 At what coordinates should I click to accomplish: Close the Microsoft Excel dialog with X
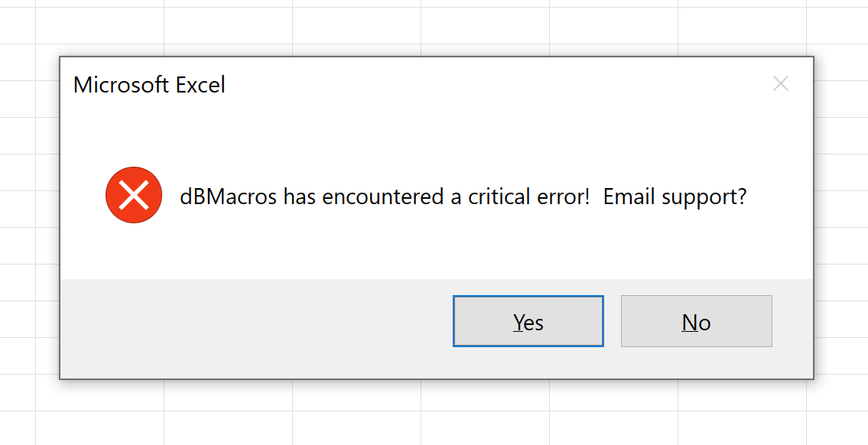point(780,84)
